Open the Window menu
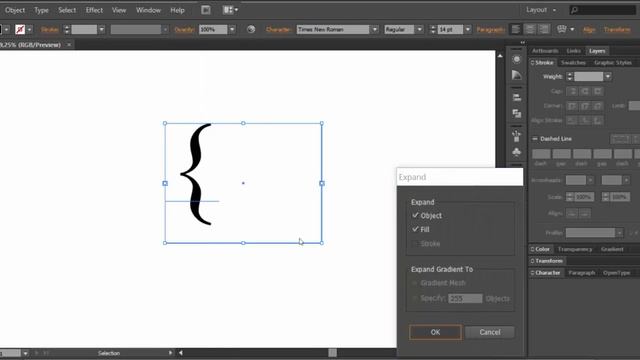This screenshot has height=360, width=640. (x=148, y=10)
